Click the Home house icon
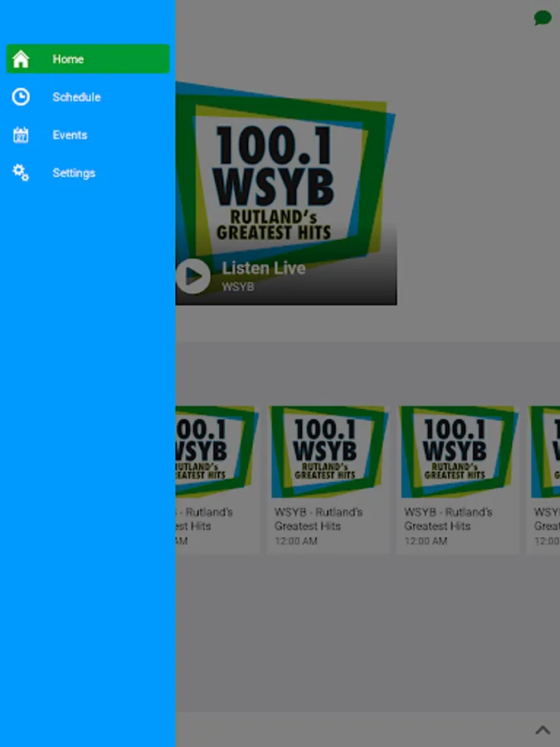Screen dimensions: 560x747 pyautogui.click(x=21, y=59)
